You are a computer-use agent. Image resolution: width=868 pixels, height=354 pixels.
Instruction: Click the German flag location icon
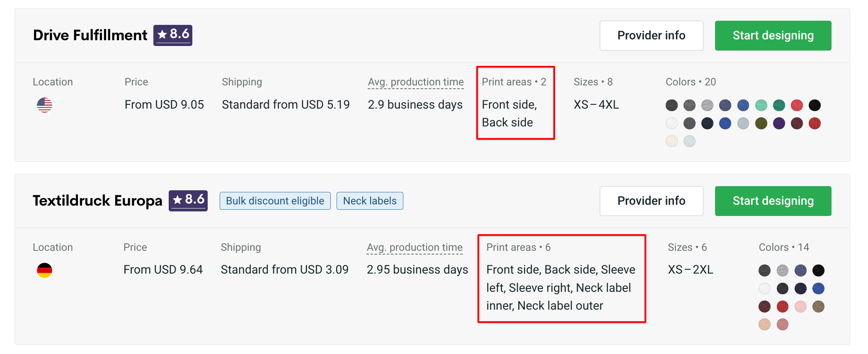45,271
